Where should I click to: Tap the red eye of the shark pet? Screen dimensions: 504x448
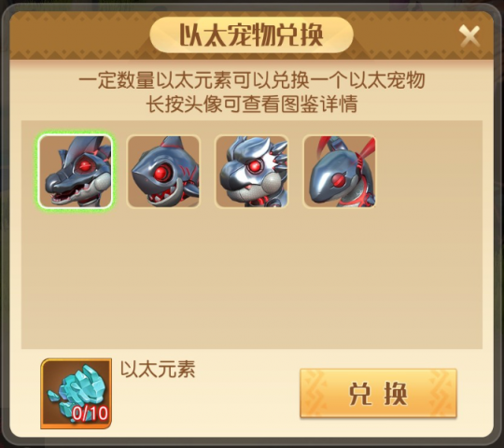[x=161, y=174]
